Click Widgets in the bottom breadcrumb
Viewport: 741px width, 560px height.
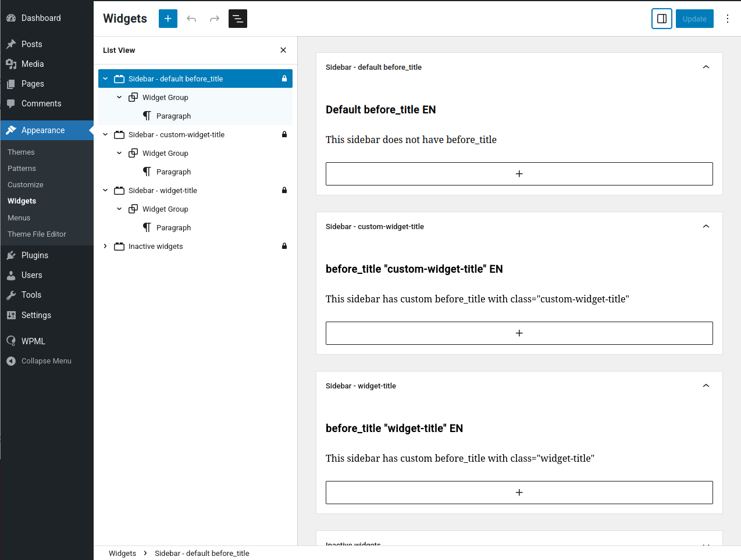pos(122,553)
